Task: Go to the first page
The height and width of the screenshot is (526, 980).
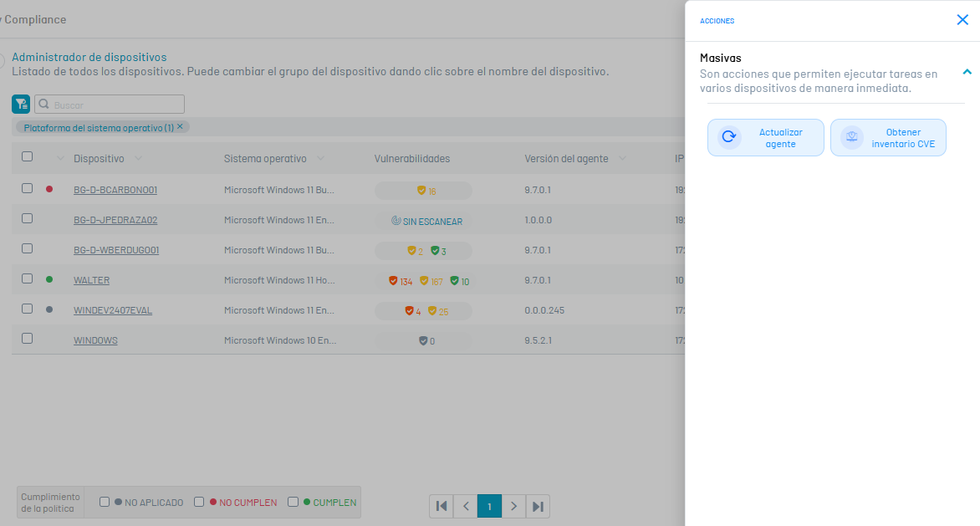Action: click(x=442, y=506)
